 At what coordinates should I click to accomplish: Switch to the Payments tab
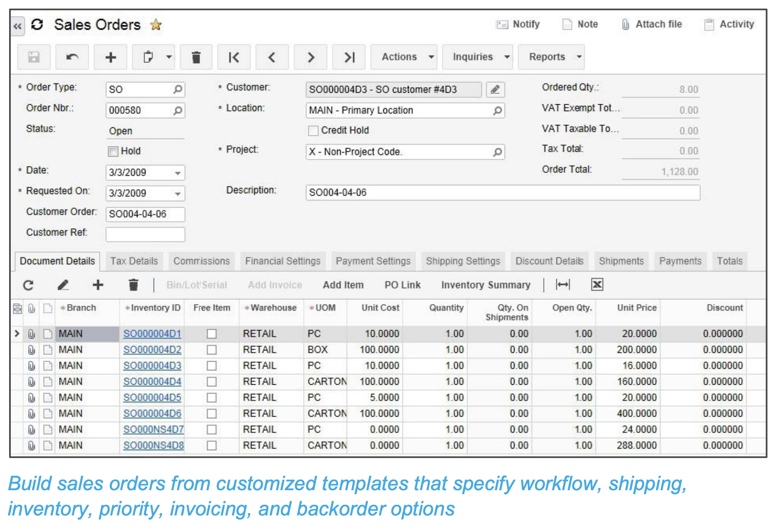coord(680,261)
